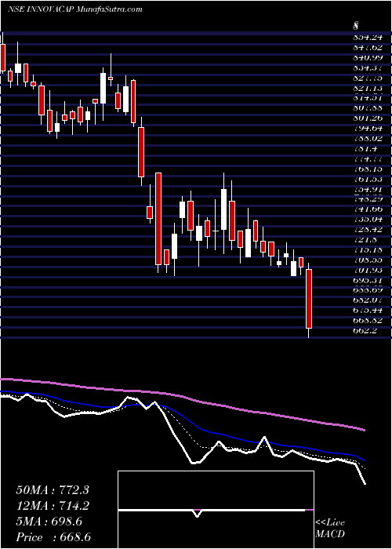Image resolution: width=392 pixels, height=549 pixels.
Task: Click the NSE INNOVACAP MunafaSutra.com chart title
Action: [75, 9]
